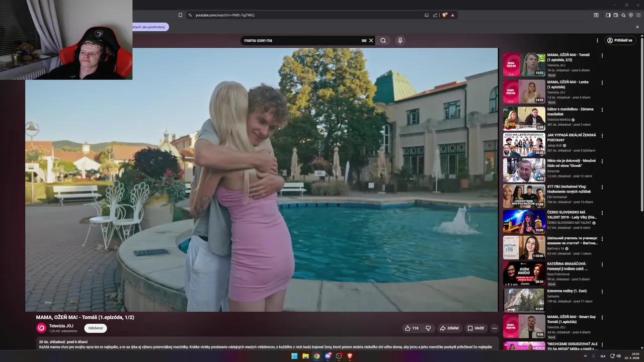This screenshot has height=362, width=644.
Task: Open the KATEŘINA BRADÁČOVÁ Fentanyl video title
Action: tap(567, 266)
